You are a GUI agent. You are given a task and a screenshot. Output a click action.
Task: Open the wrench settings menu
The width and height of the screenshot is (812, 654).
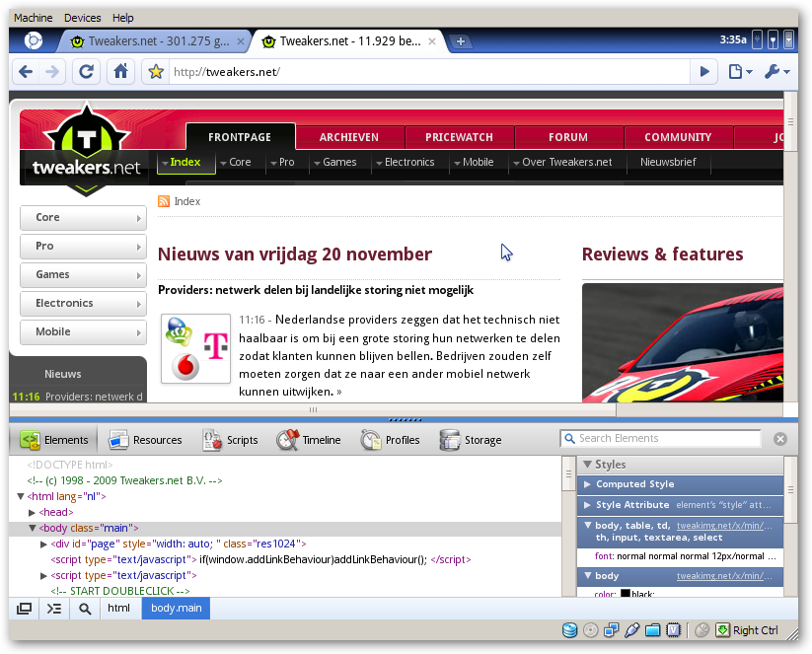coord(776,71)
